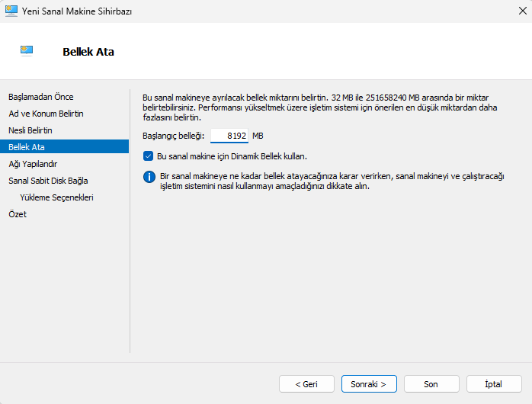Cancel the wizard with İptal

tap(493, 383)
